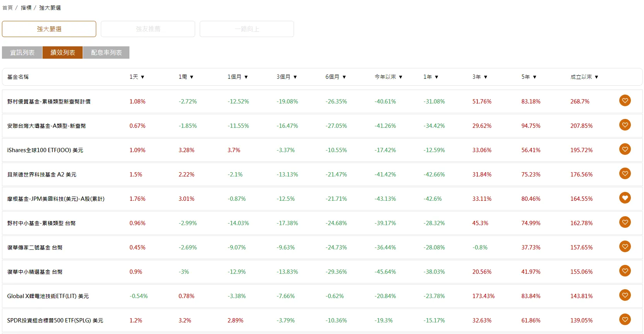Favorite 野村優質基金 with its heart icon
The image size is (644, 334).
(625, 100)
